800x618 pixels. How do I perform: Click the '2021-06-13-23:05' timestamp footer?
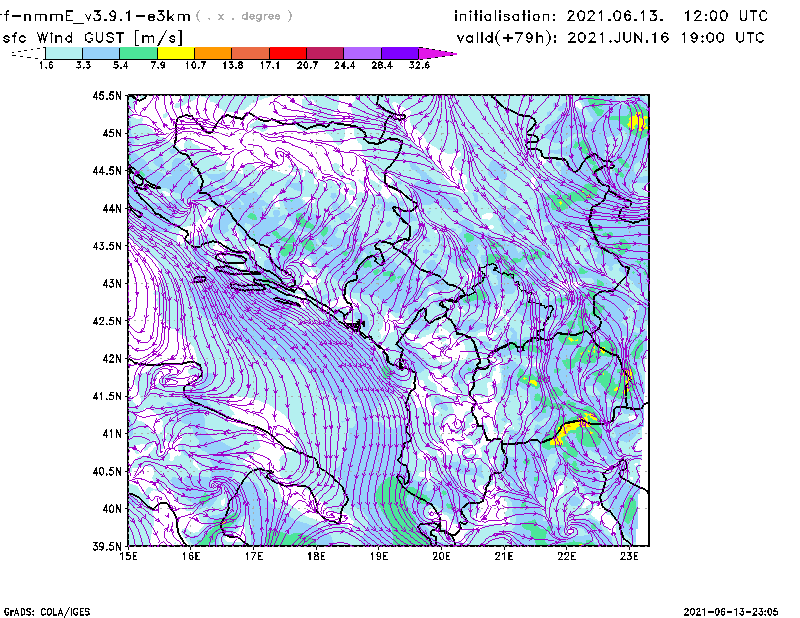coord(731,612)
